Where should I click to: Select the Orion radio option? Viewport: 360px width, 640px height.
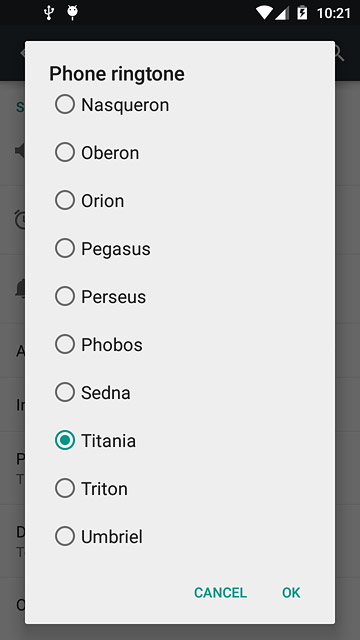point(64,200)
